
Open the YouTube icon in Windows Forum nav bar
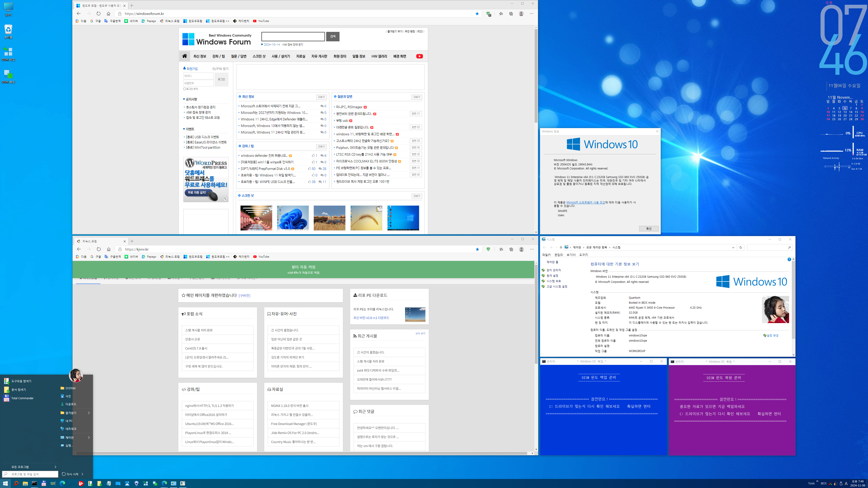coord(419,56)
